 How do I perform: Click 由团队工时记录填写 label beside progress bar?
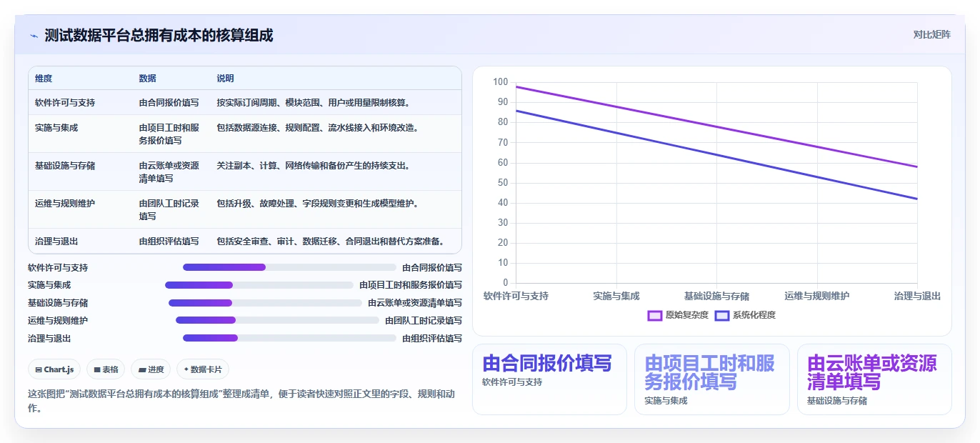pos(424,321)
